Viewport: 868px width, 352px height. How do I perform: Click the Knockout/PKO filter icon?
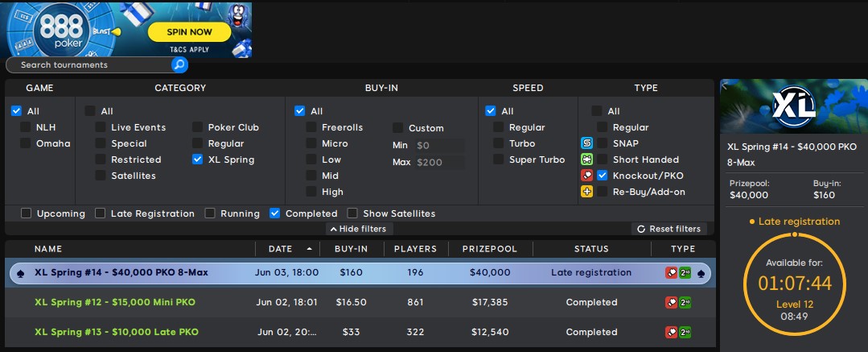pyautogui.click(x=587, y=176)
